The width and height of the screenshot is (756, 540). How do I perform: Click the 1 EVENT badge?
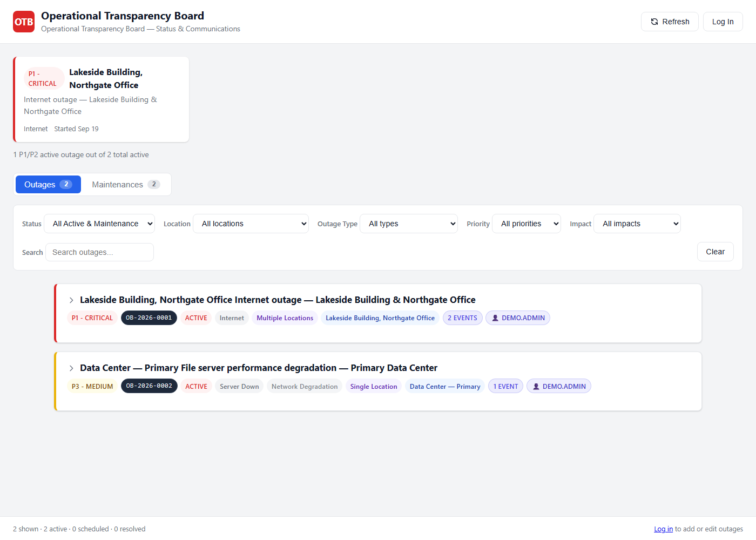pos(505,387)
